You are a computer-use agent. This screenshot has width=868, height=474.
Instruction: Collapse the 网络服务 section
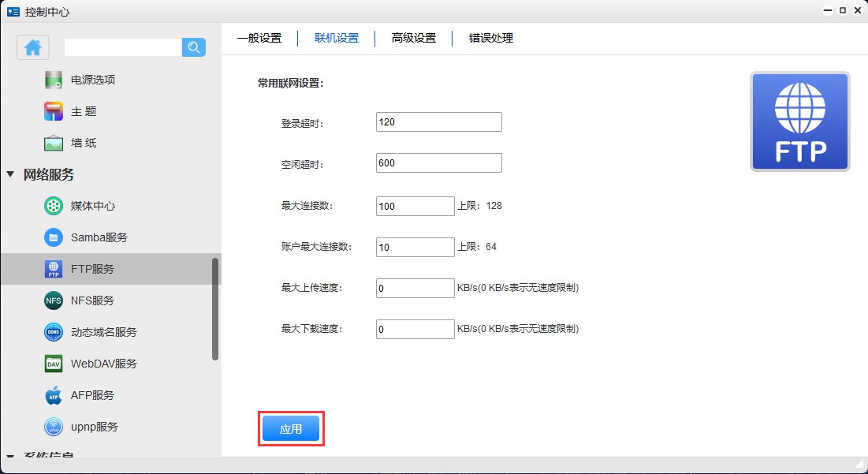[10, 174]
